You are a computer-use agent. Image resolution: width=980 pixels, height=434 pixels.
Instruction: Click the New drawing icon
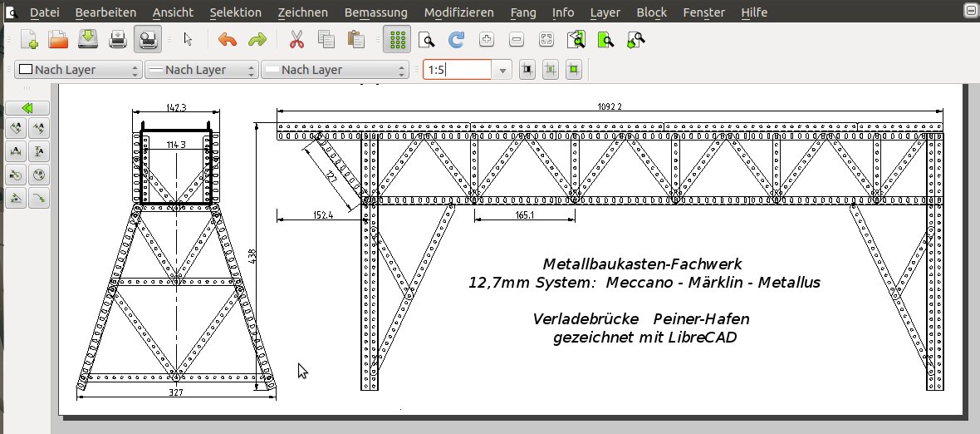click(29, 39)
